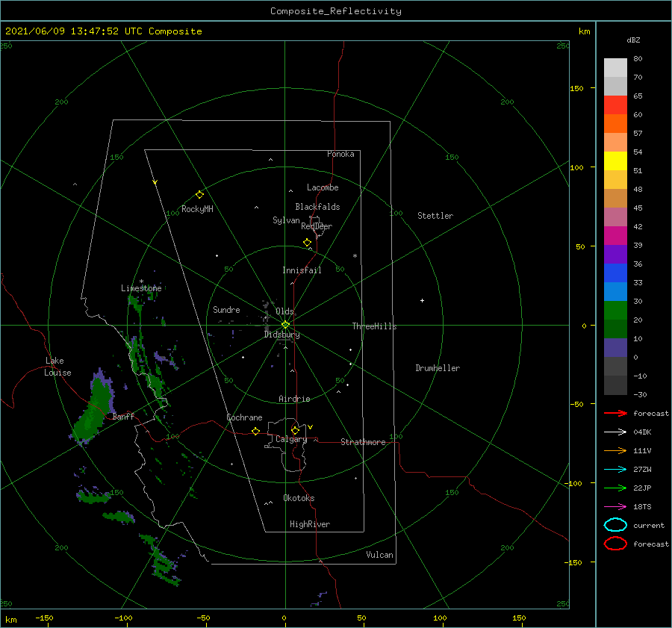Click the HighRiver city label
This screenshot has width=672, height=628.
310,524
